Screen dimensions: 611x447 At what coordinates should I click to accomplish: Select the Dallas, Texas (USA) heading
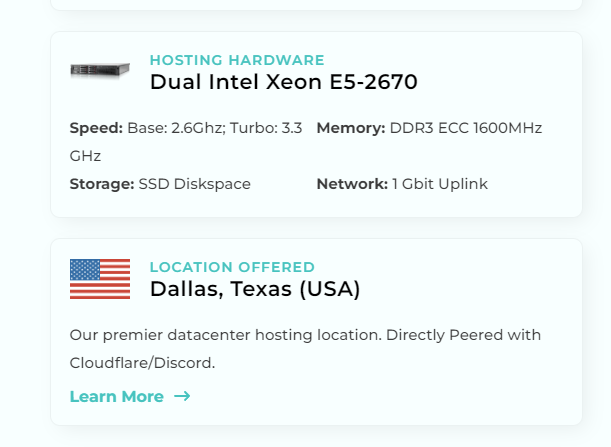(255, 289)
